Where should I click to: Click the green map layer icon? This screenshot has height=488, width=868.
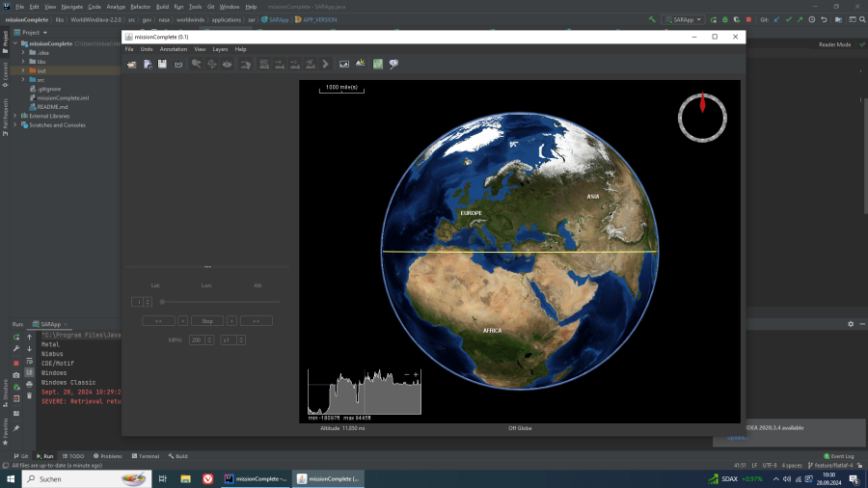(378, 64)
